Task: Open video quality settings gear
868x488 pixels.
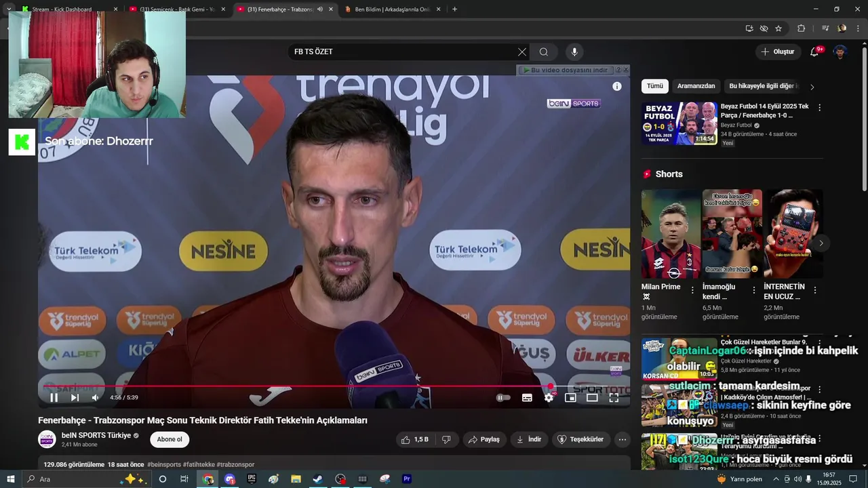Action: tap(549, 398)
